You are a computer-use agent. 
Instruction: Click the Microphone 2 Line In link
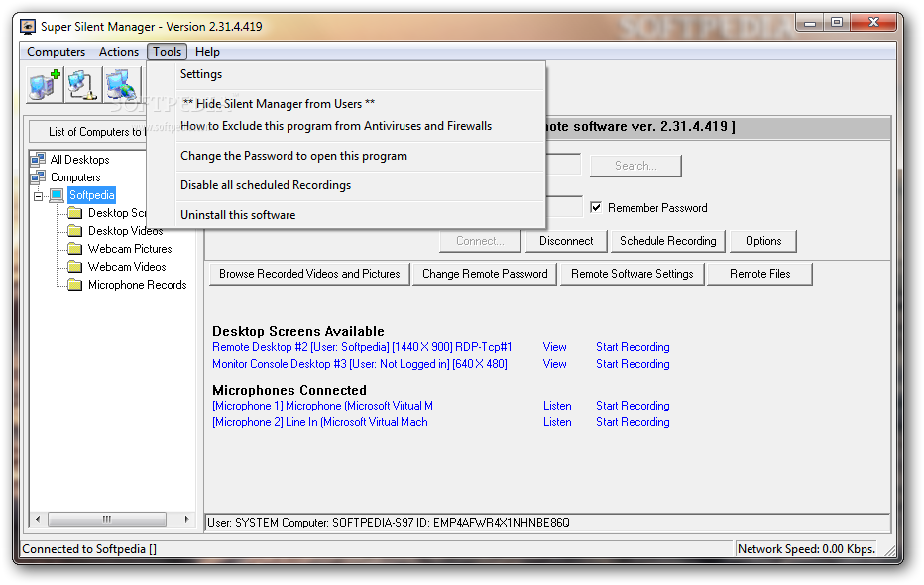pyautogui.click(x=320, y=422)
